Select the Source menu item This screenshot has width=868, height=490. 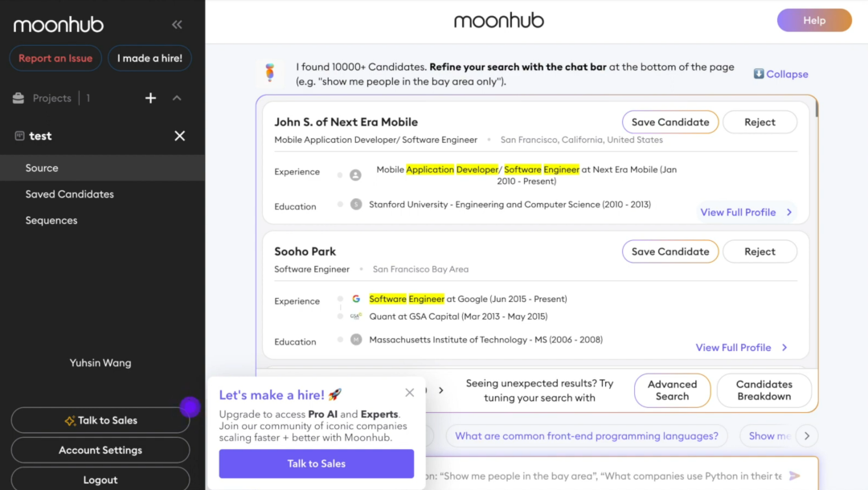tap(102, 168)
